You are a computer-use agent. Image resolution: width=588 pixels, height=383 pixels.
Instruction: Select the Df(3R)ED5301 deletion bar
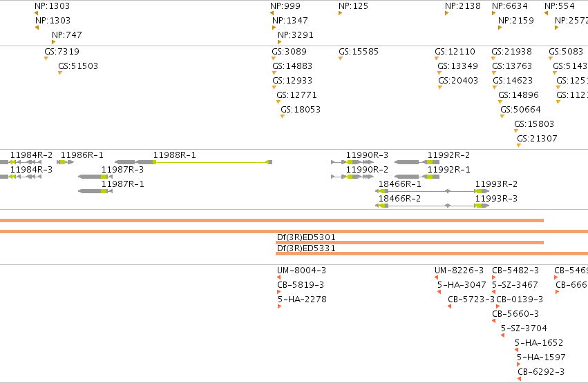[x=410, y=243]
